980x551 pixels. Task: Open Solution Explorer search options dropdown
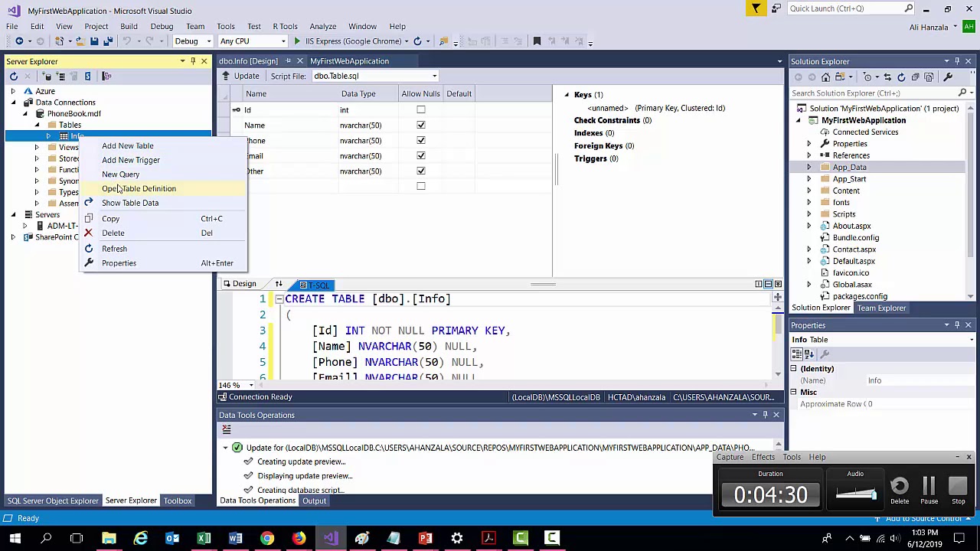click(971, 93)
